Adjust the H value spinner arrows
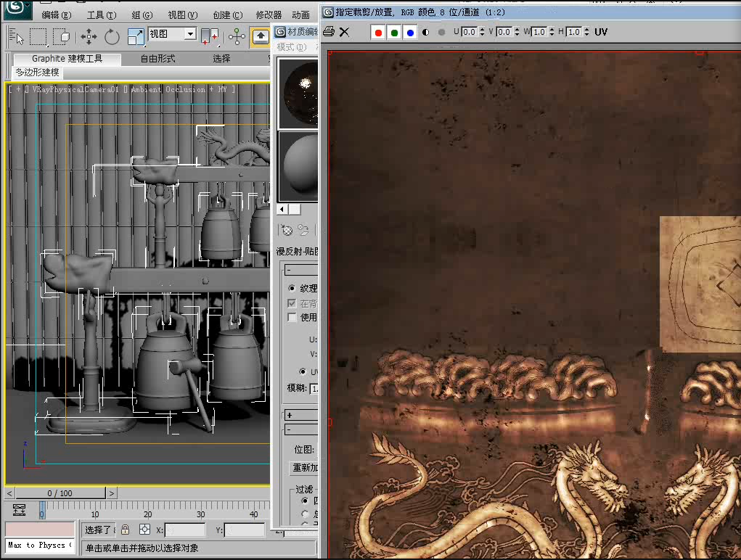Image resolution: width=741 pixels, height=560 pixels. tap(586, 32)
